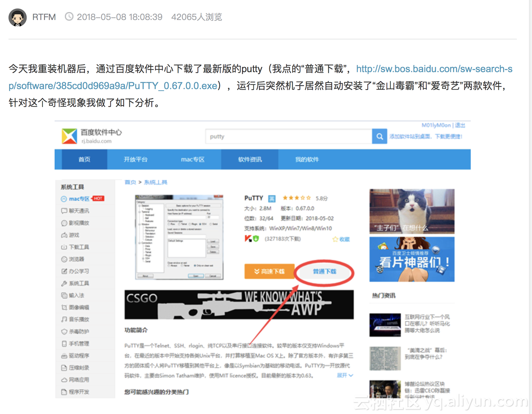This screenshot has width=532, height=414.
Task: Click the blue 英 language badge beside PuTTY
Action: click(x=272, y=199)
